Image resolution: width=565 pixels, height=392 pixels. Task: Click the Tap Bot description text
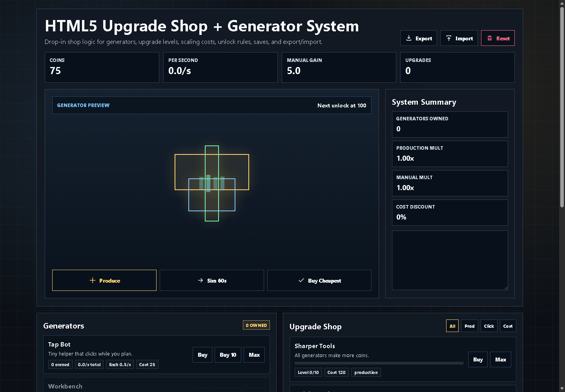tap(90, 354)
